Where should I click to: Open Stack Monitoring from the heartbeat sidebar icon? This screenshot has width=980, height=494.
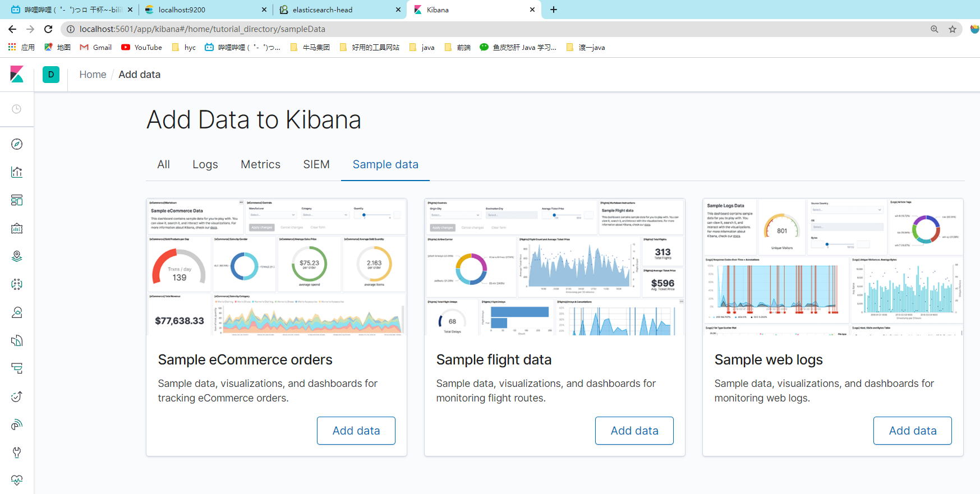pyautogui.click(x=17, y=480)
